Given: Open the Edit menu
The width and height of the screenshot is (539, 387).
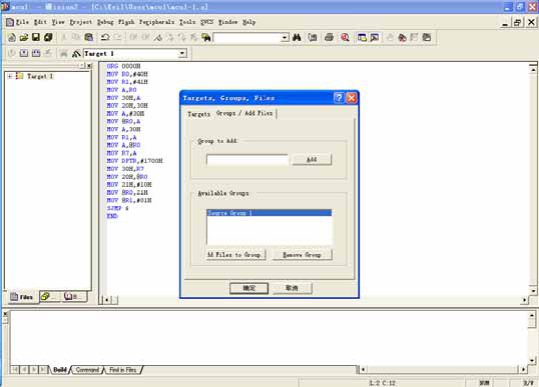Looking at the screenshot, I should tap(40, 22).
